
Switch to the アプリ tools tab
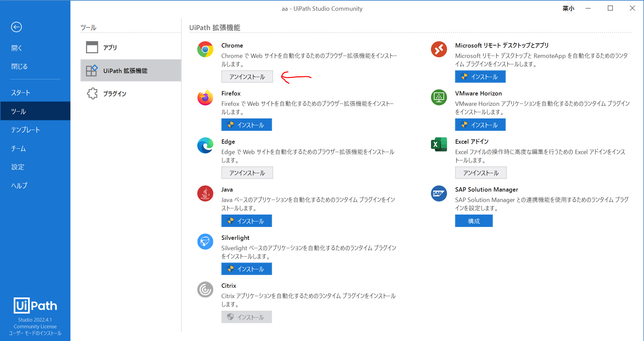pos(131,47)
